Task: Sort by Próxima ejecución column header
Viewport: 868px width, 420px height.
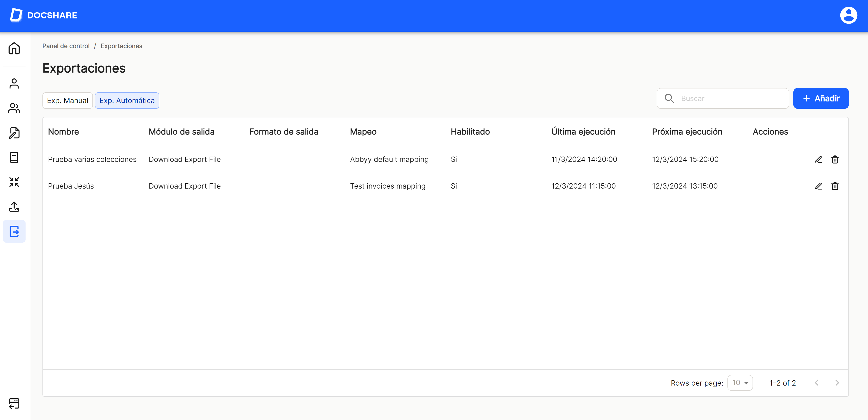Action: [x=687, y=132]
